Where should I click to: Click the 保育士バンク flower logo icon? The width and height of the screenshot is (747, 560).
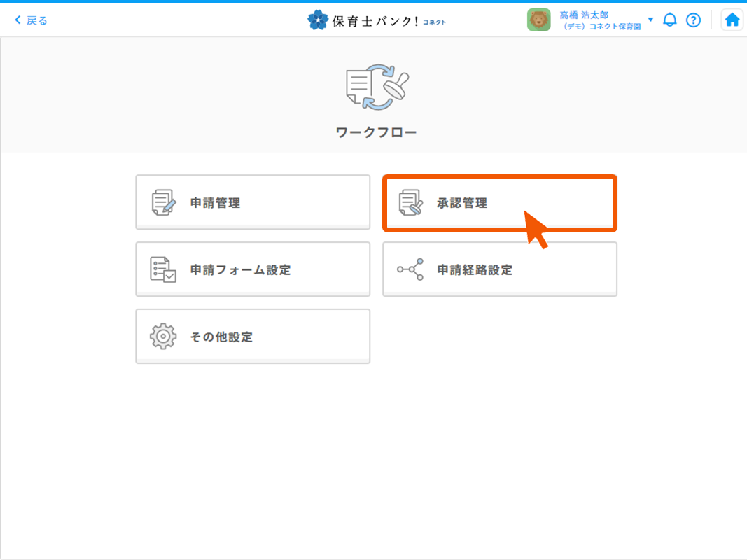[x=317, y=20]
